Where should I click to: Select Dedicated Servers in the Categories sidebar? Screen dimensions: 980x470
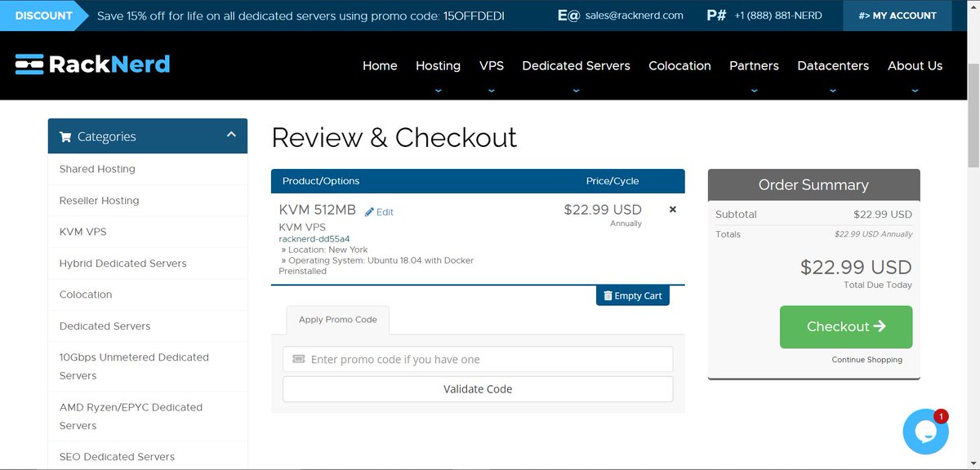point(105,326)
